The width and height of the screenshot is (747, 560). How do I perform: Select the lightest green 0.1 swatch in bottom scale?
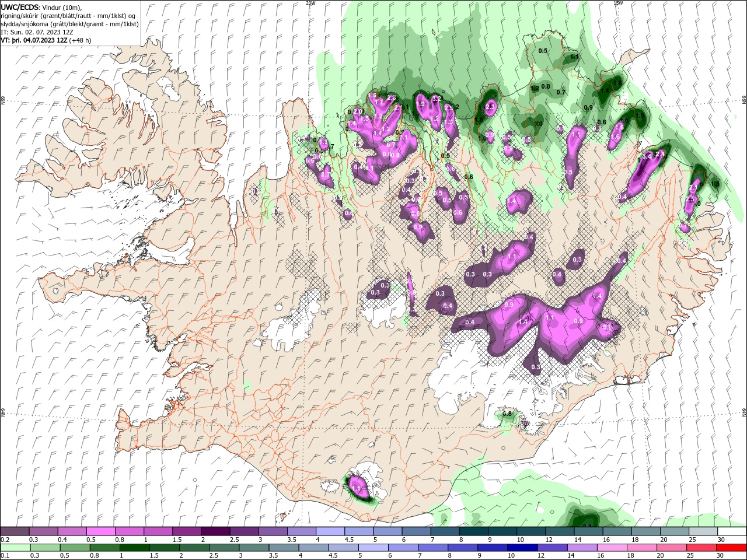click(15, 548)
